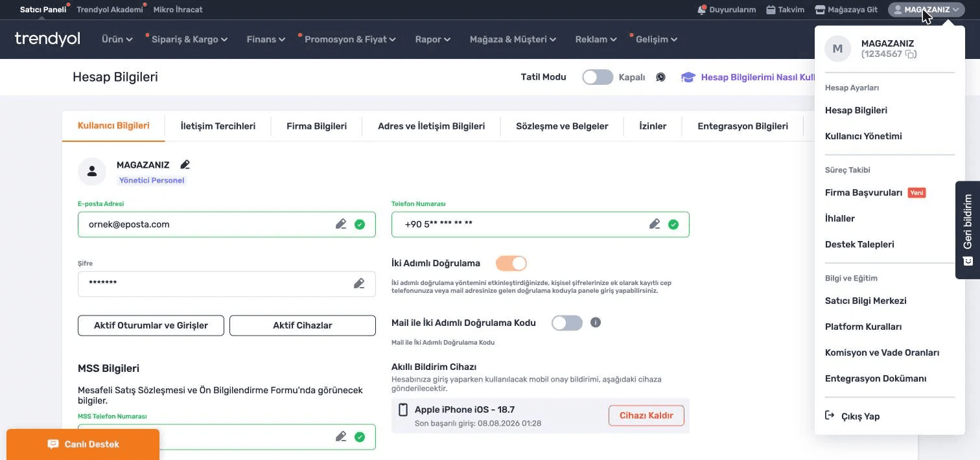Click the M avatar in account menu
The width and height of the screenshot is (980, 460).
pos(837,49)
